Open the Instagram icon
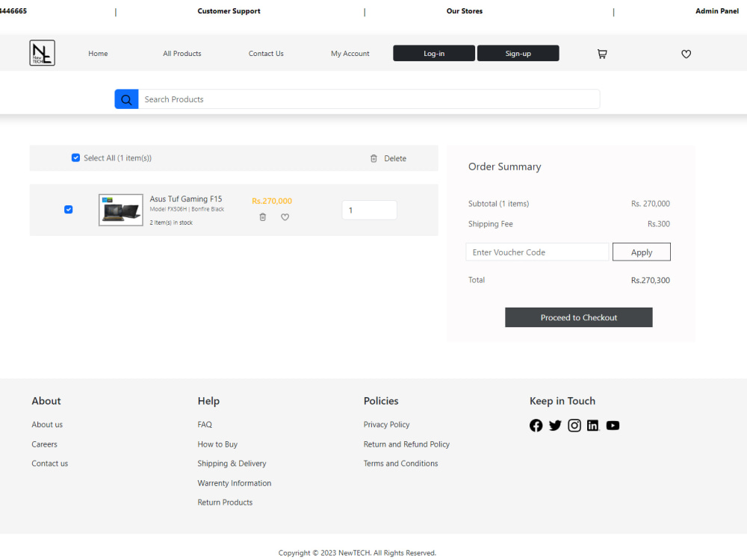 [574, 426]
